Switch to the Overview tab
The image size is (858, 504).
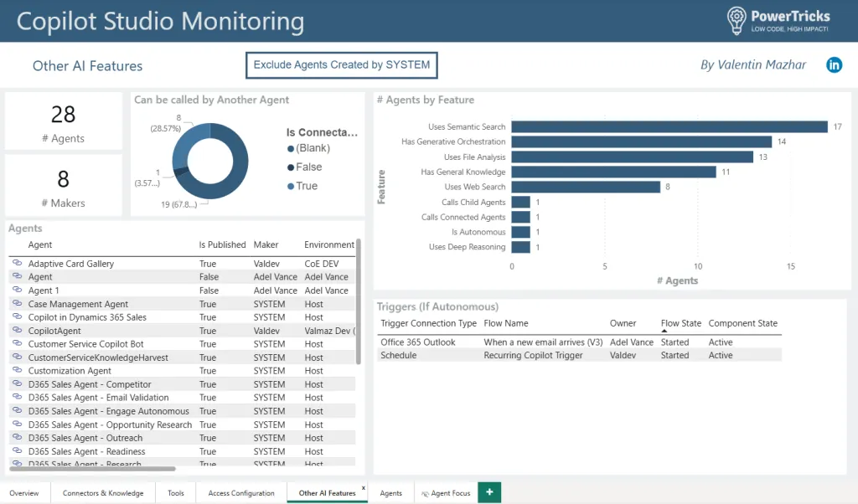24,492
